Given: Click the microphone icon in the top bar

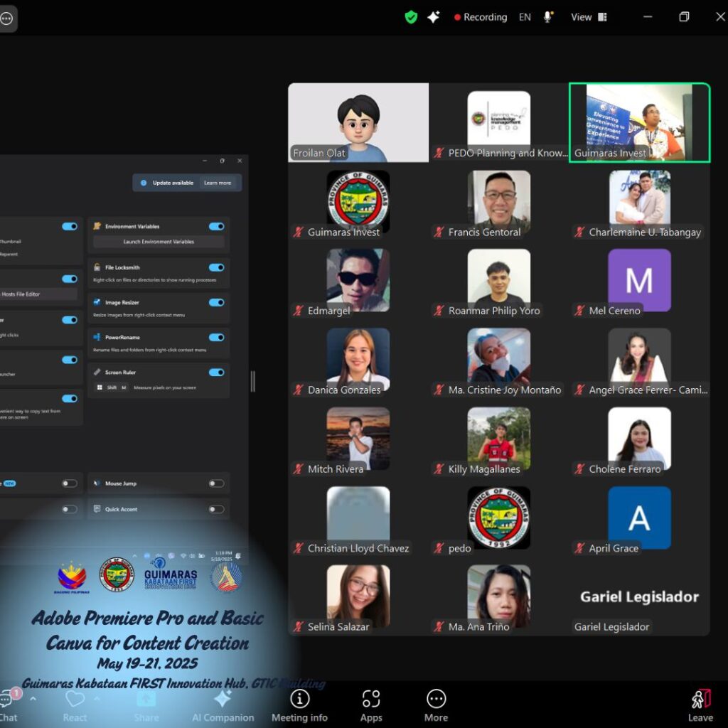Looking at the screenshot, I should point(548,17).
